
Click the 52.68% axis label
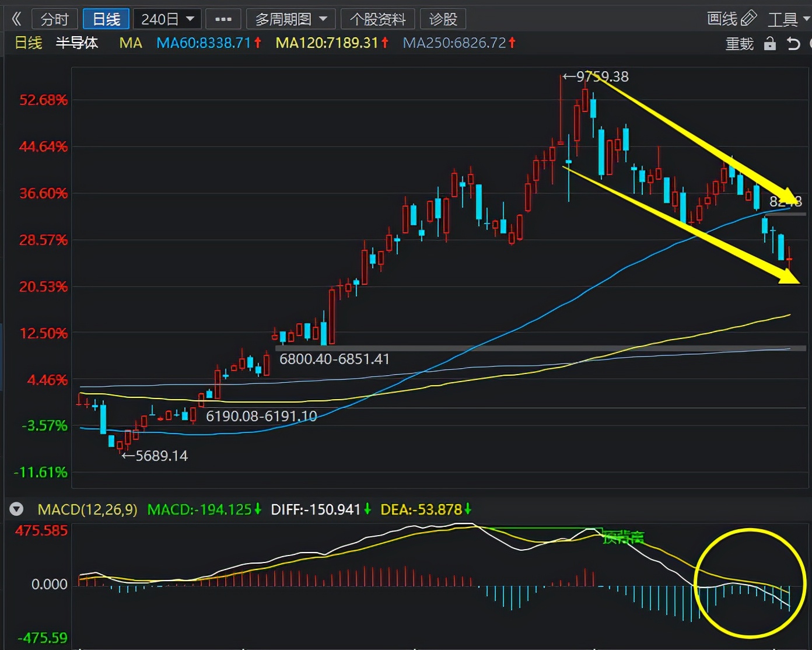[44, 100]
